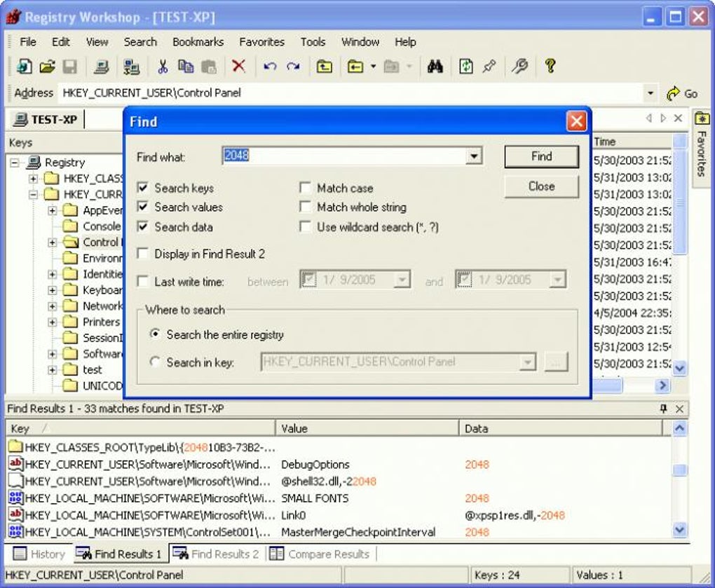
Task: Click the Copy toolbar icon
Action: tap(186, 67)
